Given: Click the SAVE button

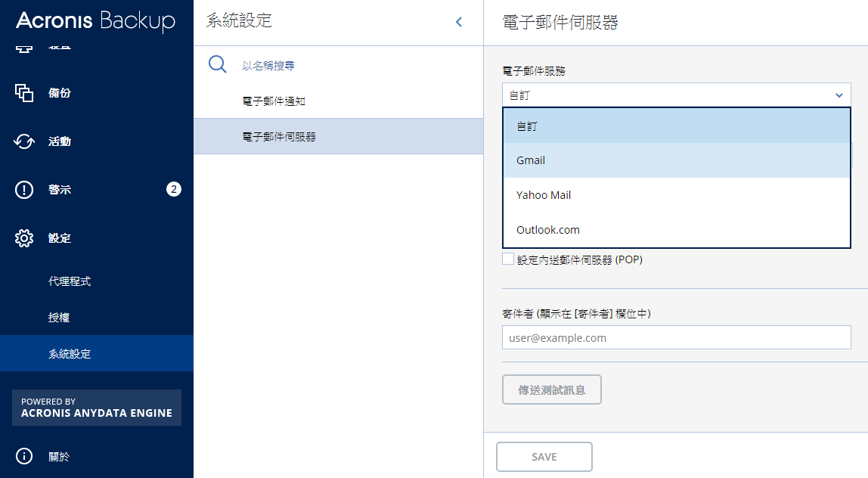Looking at the screenshot, I should click(x=544, y=457).
